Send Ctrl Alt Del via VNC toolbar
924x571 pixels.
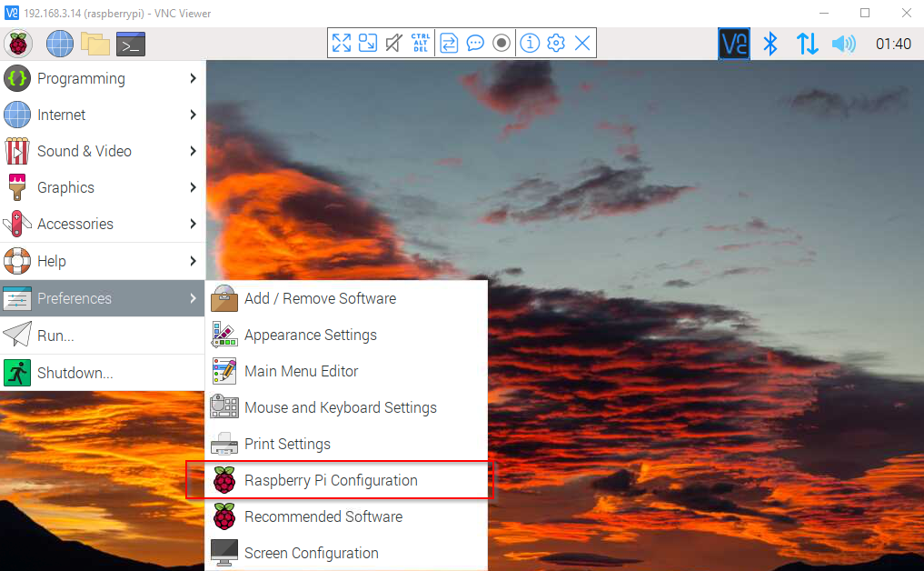coord(421,43)
